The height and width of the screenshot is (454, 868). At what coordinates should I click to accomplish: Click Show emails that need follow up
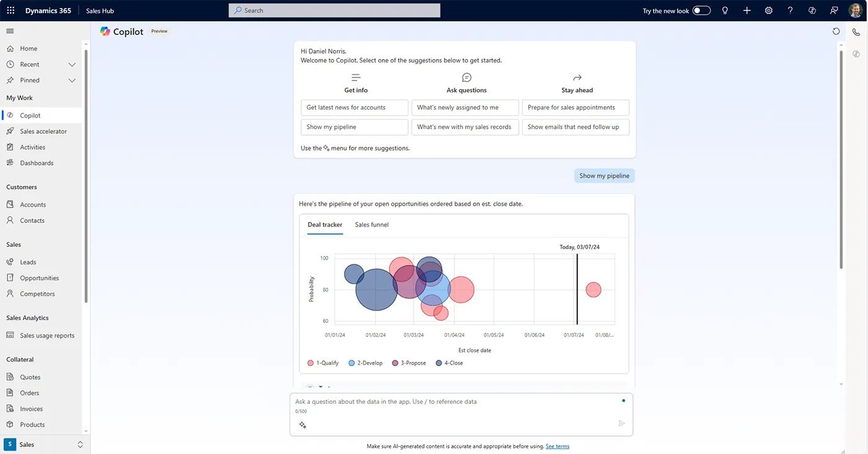tap(575, 127)
